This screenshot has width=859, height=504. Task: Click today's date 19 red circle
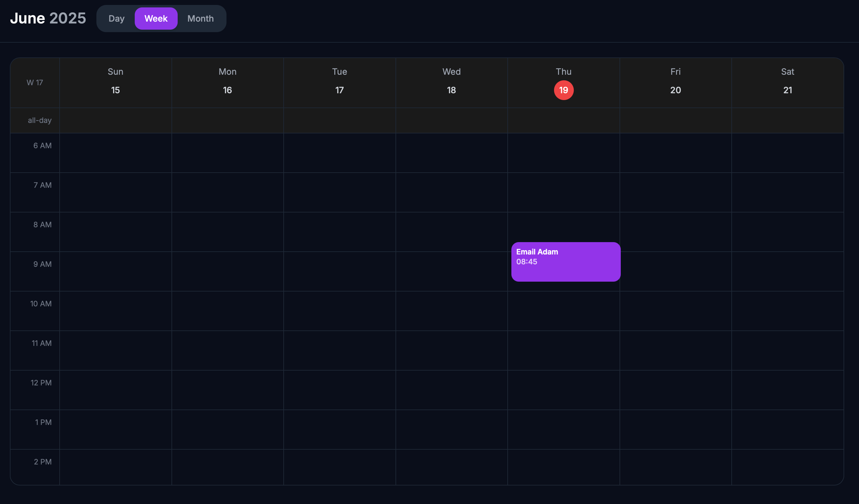564,90
